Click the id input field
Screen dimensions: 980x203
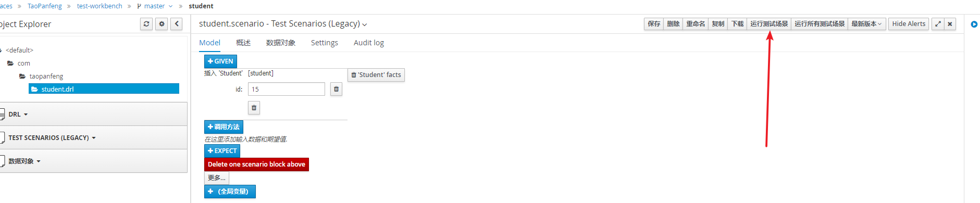click(x=287, y=89)
